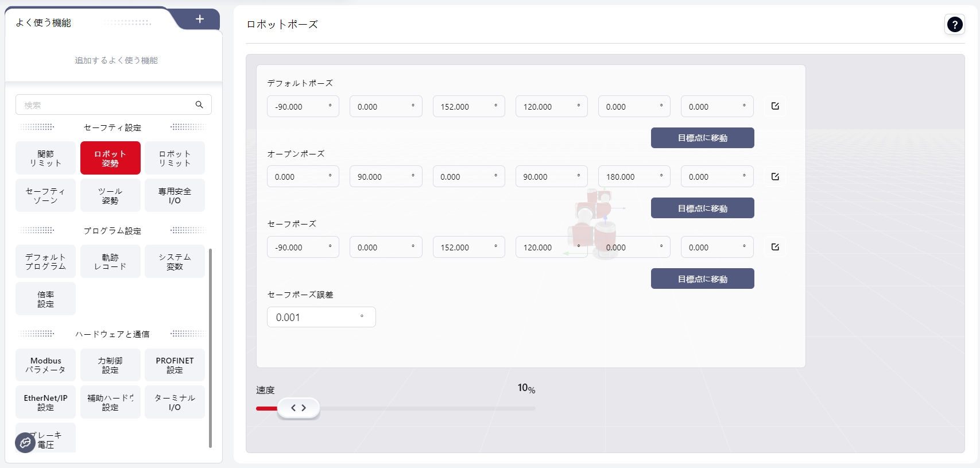The height and width of the screenshot is (468, 980).
Task: Click the search box in sidebar
Action: [x=106, y=105]
